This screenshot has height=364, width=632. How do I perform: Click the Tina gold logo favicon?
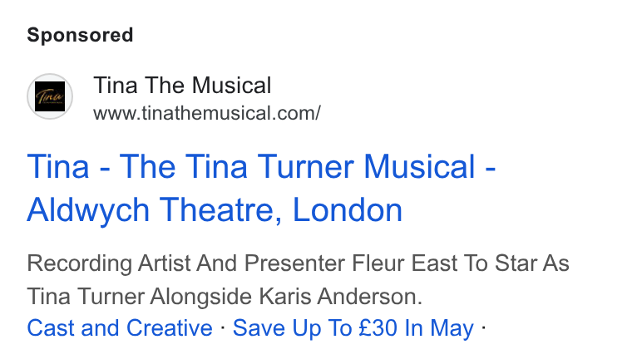[x=50, y=96]
